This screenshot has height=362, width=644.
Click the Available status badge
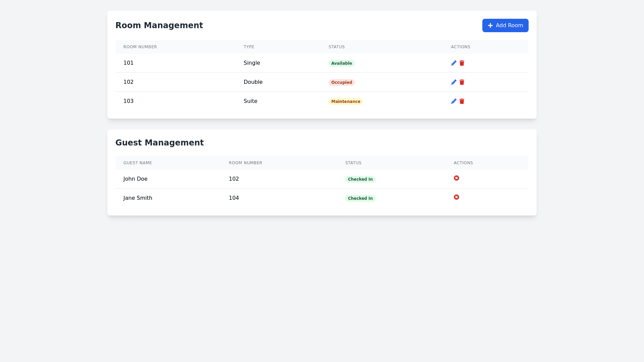341,63
